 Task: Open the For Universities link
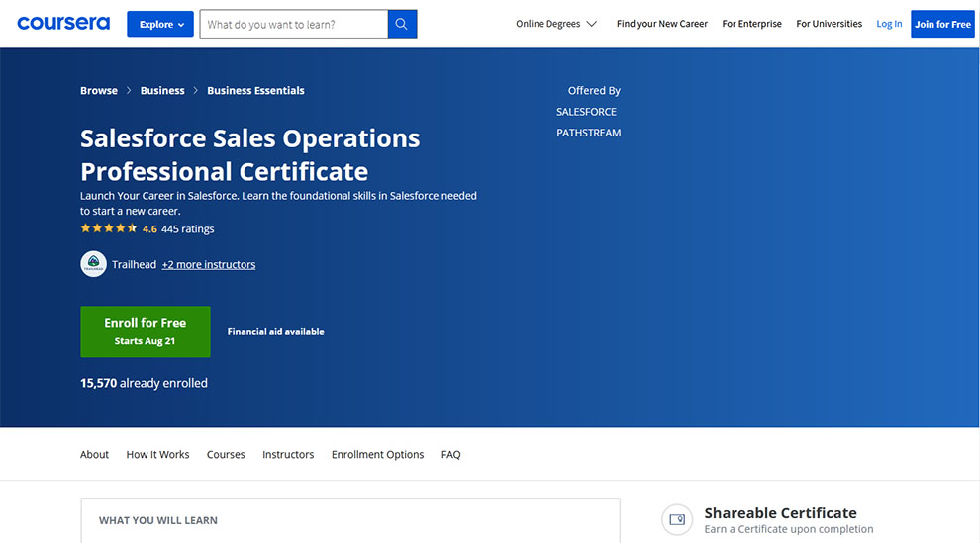(829, 24)
